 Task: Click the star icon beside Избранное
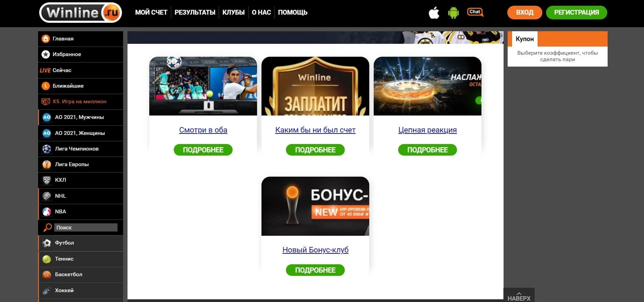(x=46, y=54)
